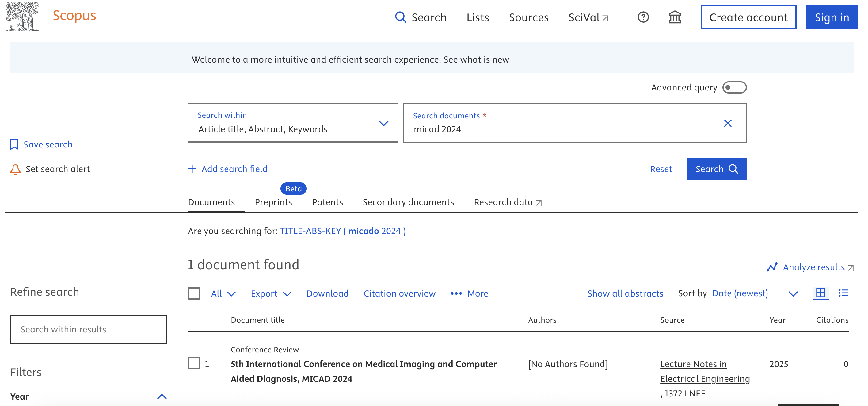The height and width of the screenshot is (406, 868).
Task: Click suggested query micado 2024
Action: (x=343, y=231)
